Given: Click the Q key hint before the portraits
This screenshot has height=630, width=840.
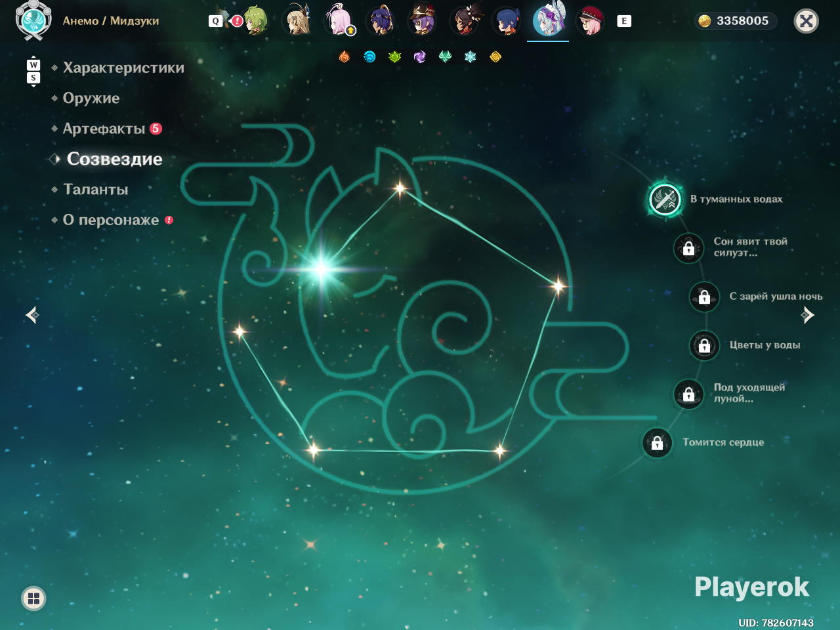Looking at the screenshot, I should coord(215,21).
